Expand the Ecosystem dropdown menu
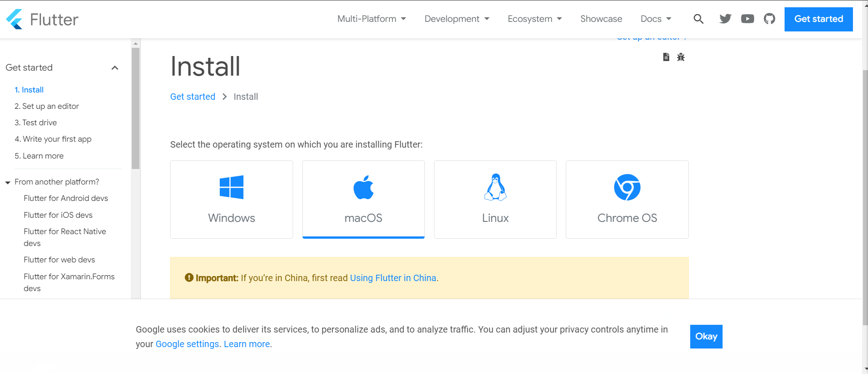The image size is (868, 374). [535, 19]
